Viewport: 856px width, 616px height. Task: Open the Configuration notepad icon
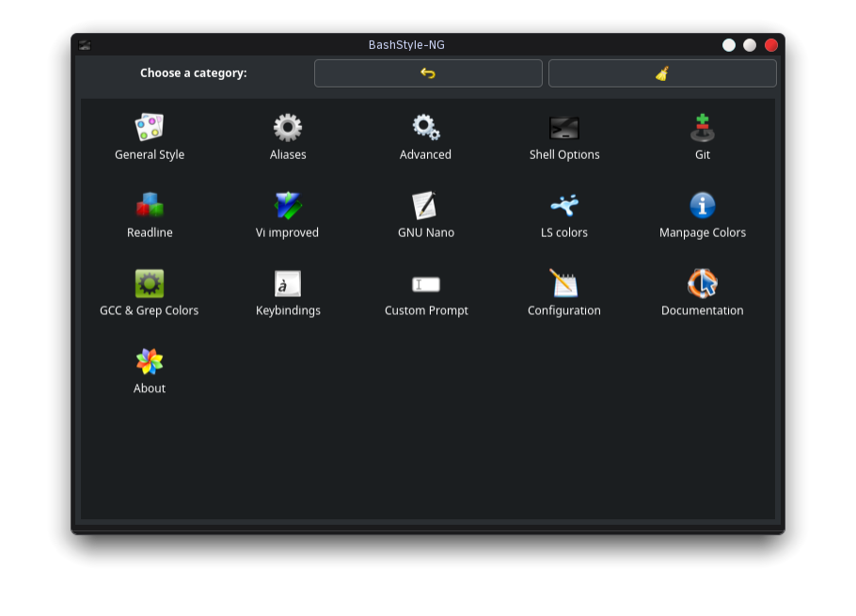(564, 283)
